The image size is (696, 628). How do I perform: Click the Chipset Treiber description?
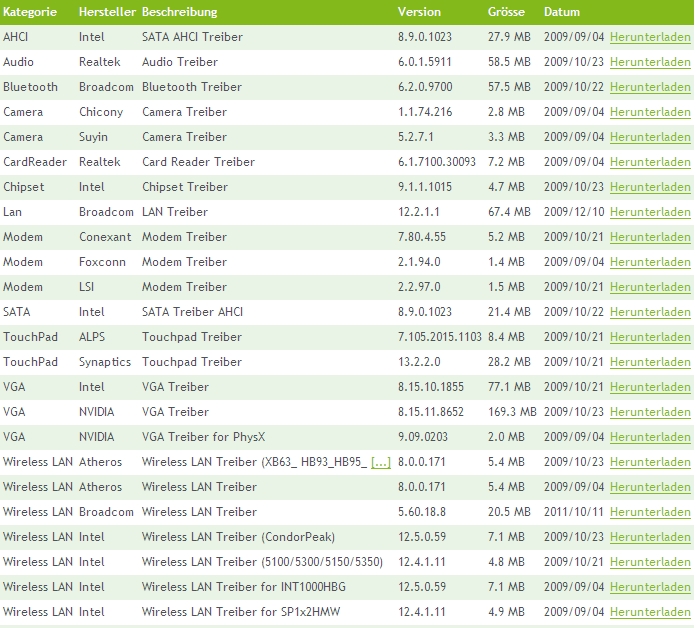(185, 187)
